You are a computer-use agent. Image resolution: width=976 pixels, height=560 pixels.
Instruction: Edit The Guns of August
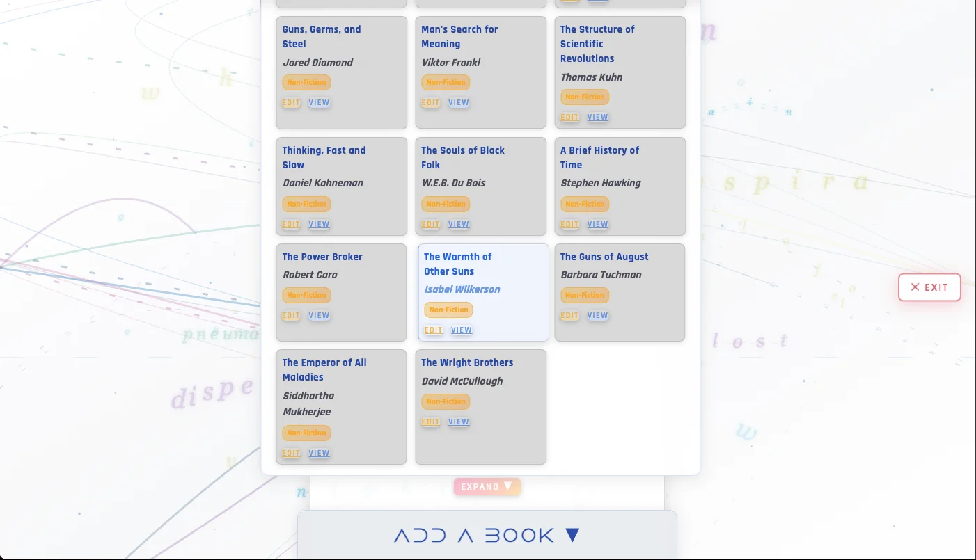tap(569, 315)
